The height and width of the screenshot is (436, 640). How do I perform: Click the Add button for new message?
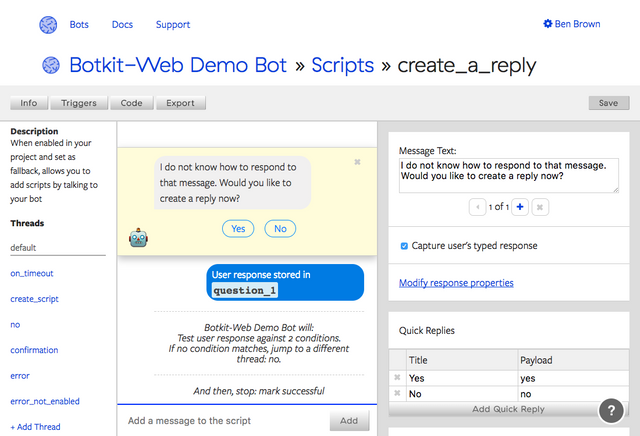tap(349, 420)
